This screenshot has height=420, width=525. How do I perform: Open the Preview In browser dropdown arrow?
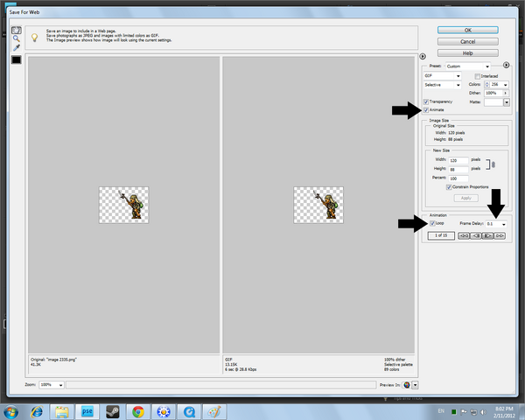pos(415,385)
